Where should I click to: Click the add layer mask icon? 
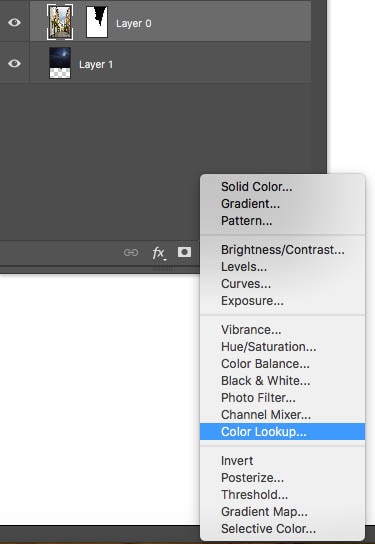point(184,252)
